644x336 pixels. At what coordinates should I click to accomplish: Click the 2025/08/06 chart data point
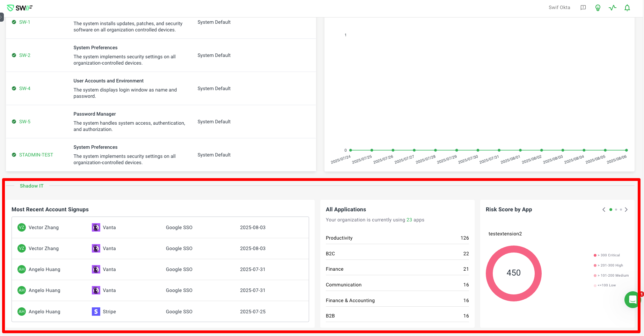click(x=626, y=150)
